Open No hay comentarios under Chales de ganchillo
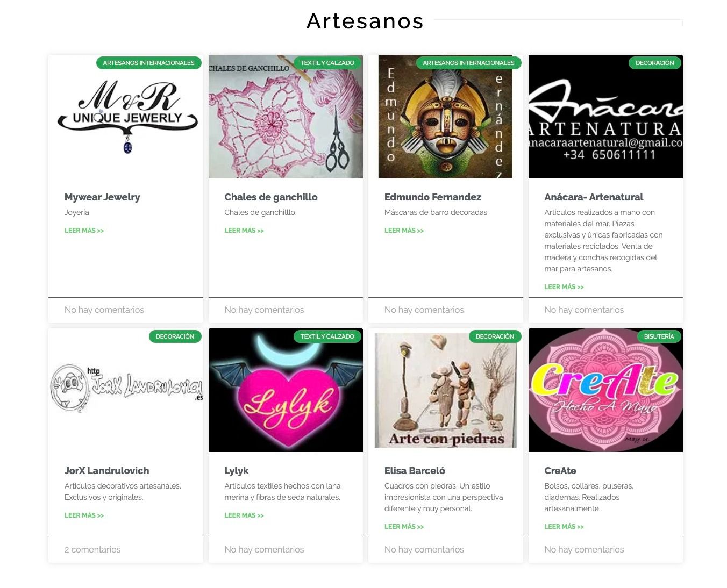This screenshot has width=727, height=588. 264,310
